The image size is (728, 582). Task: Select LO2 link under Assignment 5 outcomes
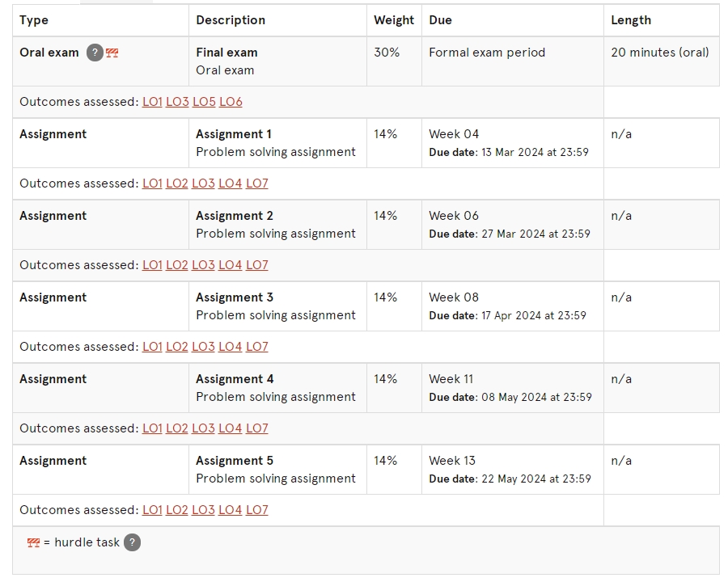click(177, 510)
